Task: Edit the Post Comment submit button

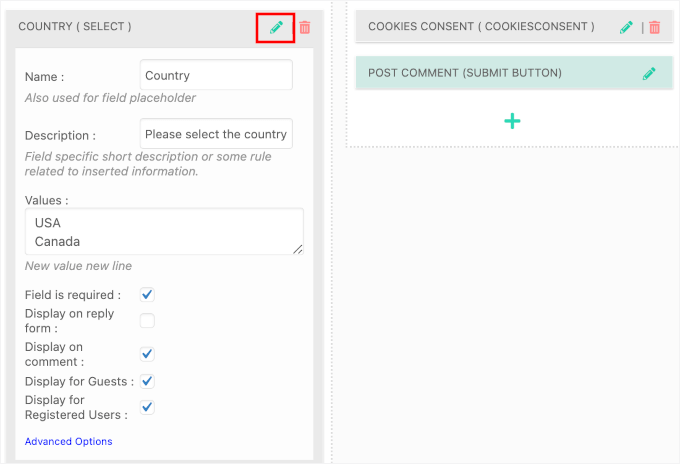Action: [649, 73]
